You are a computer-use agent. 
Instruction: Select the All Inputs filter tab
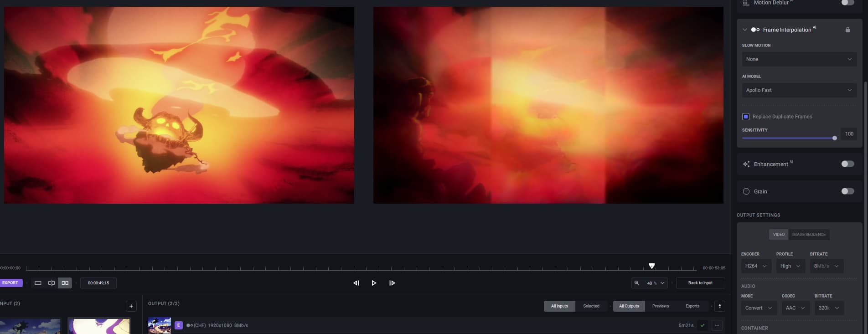(x=559, y=306)
